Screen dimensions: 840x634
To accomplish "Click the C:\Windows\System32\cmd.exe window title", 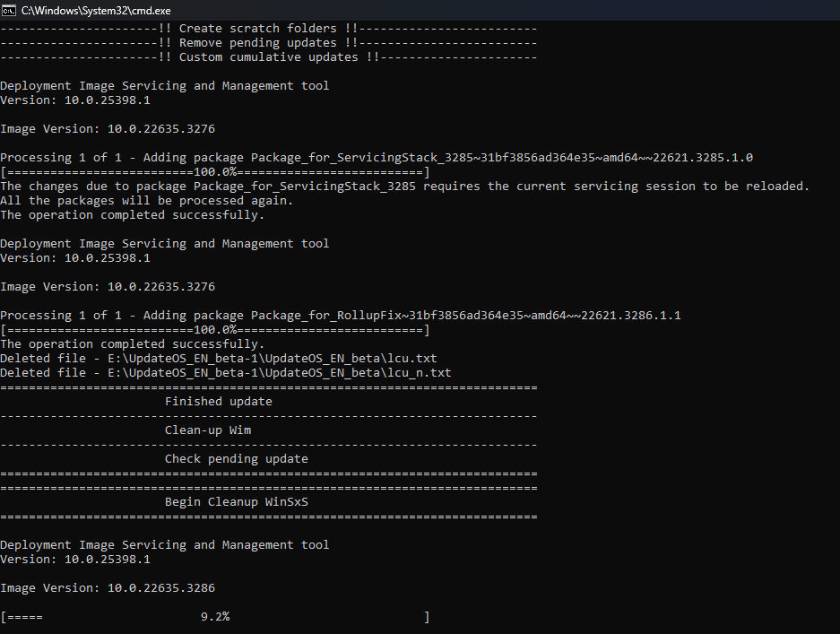I will [x=97, y=10].
